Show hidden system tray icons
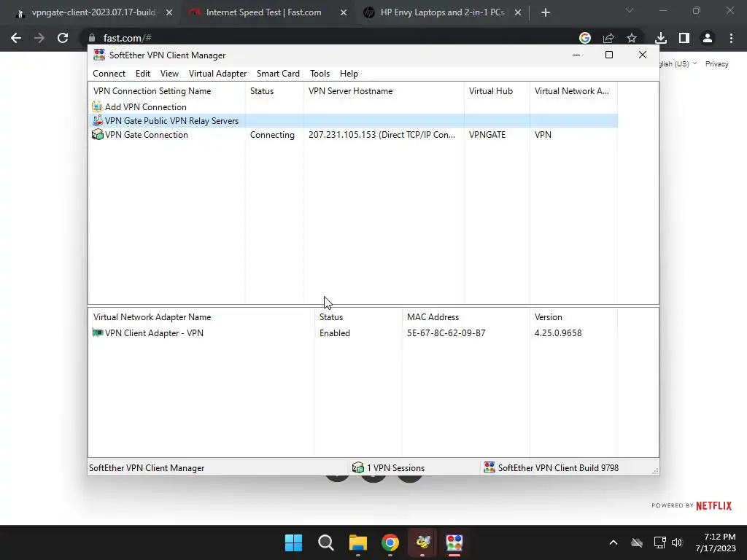Screen dimensions: 747x560 (613, 542)
